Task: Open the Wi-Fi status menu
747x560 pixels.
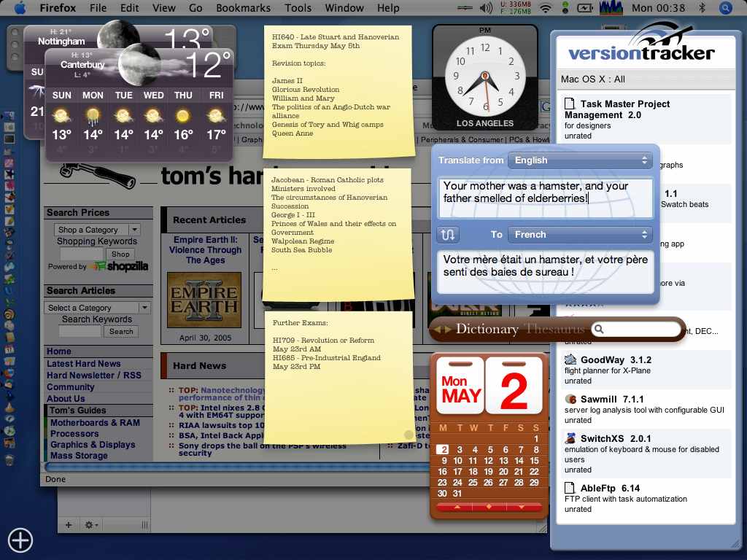Action: point(546,7)
